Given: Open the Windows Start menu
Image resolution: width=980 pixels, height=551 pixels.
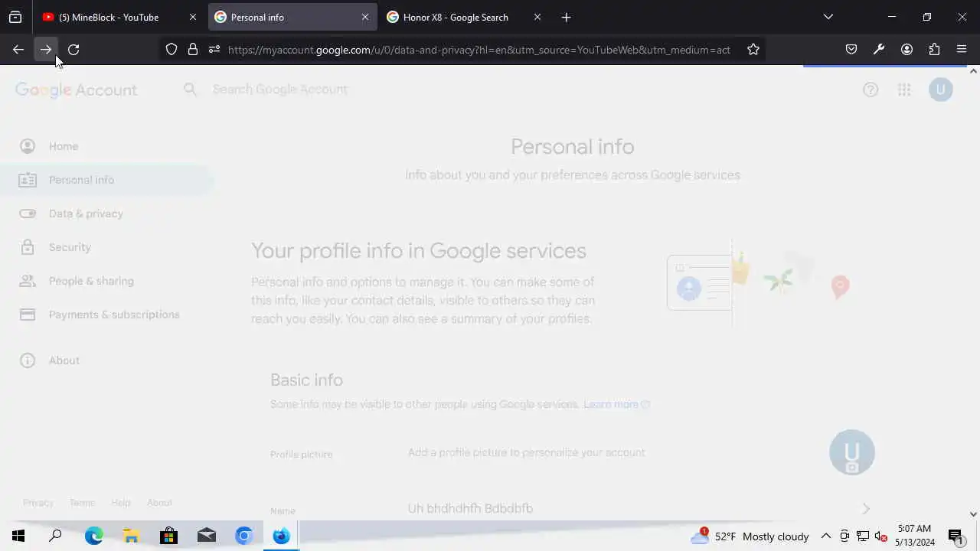Looking at the screenshot, I should (18, 536).
